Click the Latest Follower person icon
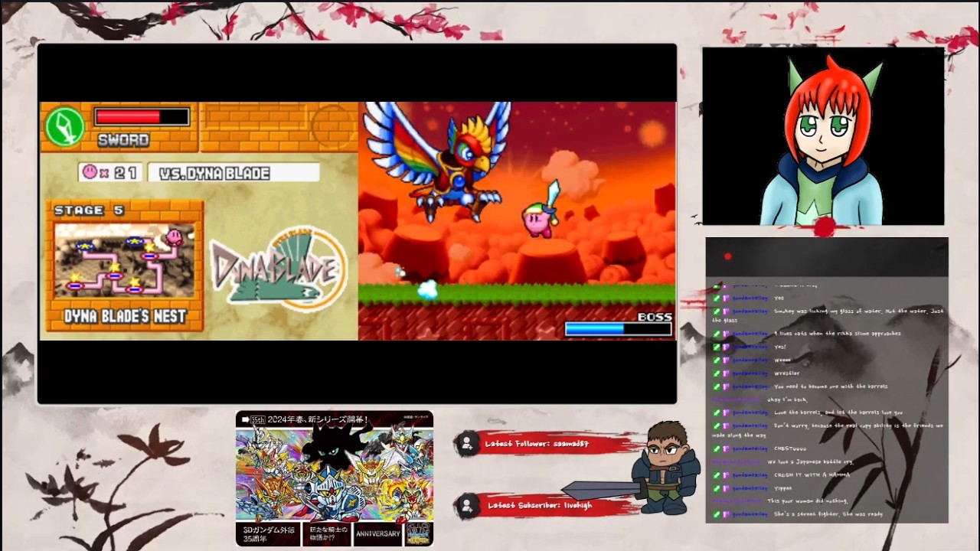This screenshot has width=980, height=551. [x=467, y=443]
